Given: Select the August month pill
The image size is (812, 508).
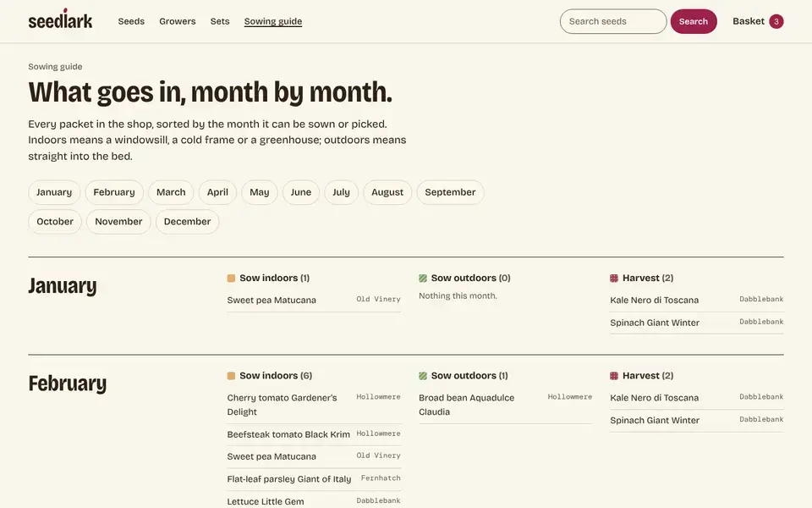Looking at the screenshot, I should (x=387, y=192).
